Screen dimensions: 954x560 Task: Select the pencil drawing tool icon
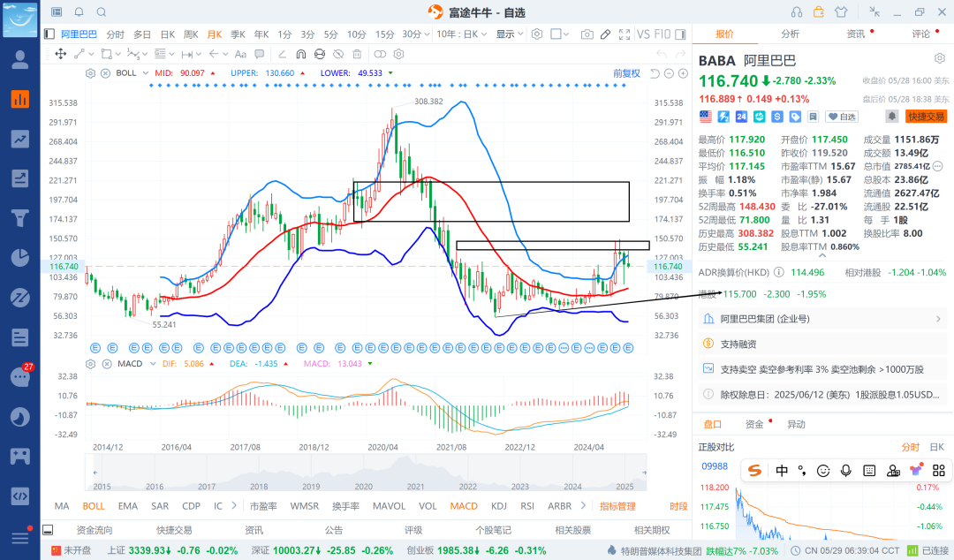pyautogui.click(x=605, y=34)
